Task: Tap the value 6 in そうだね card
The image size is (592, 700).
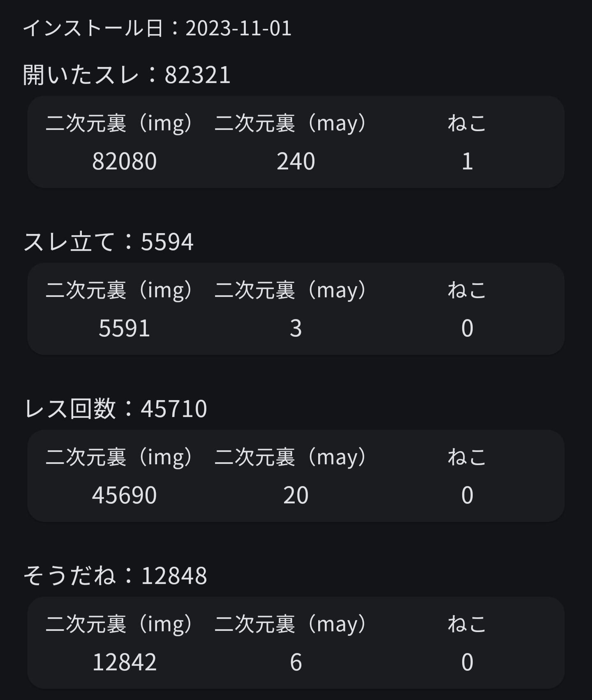Action: pos(296,662)
